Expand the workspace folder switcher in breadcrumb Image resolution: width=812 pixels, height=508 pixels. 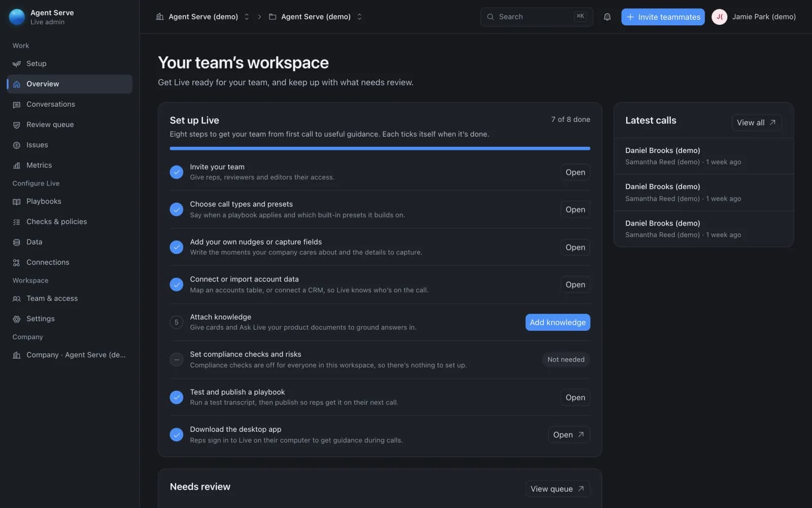click(359, 17)
